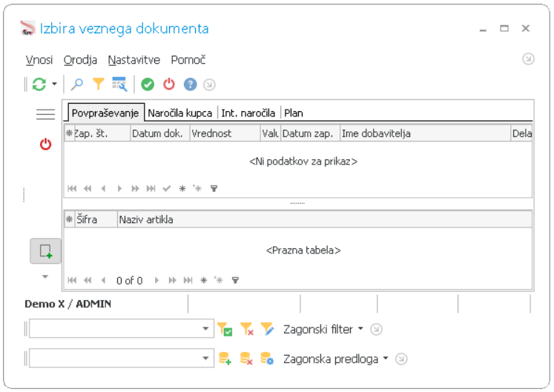Image resolution: width=554 pixels, height=392 pixels.
Task: Click the add new document sidebar button
Action: 45,251
